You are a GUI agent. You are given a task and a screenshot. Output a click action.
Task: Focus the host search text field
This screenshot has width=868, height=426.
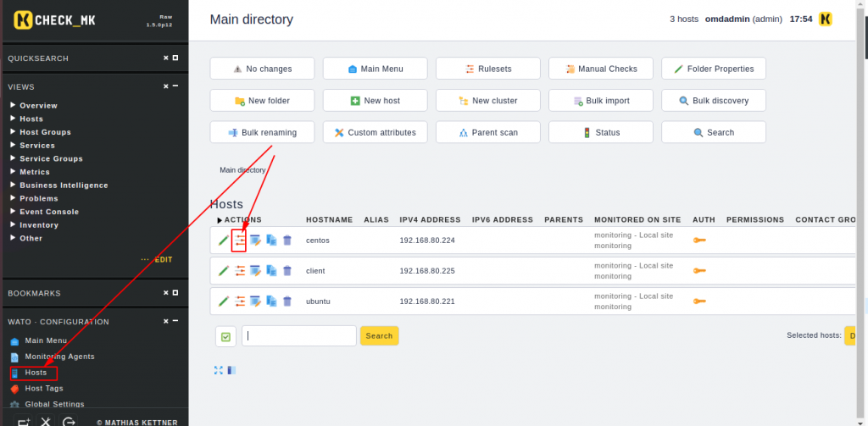click(299, 336)
